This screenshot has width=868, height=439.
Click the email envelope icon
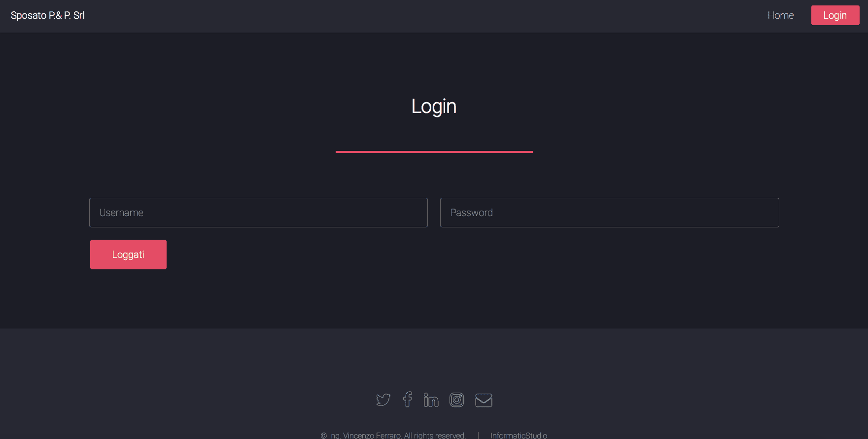click(x=484, y=400)
